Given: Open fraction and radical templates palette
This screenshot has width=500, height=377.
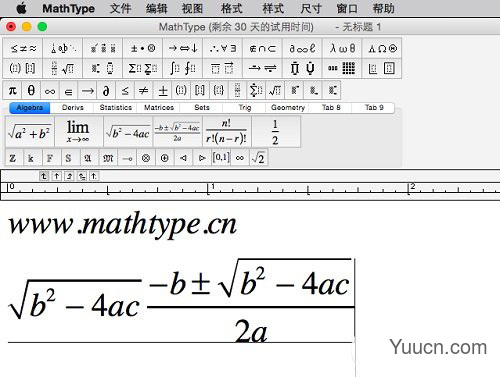Looking at the screenshot, I should (63, 69).
